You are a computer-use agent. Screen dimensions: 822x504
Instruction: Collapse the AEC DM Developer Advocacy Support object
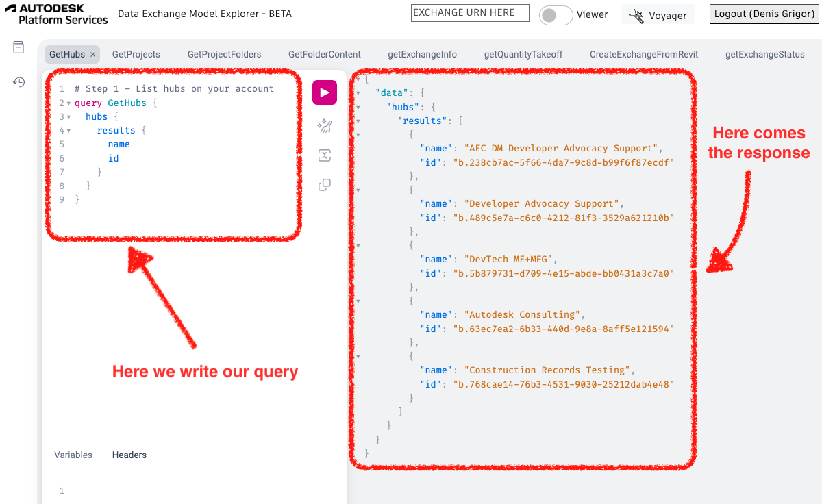pos(357,134)
